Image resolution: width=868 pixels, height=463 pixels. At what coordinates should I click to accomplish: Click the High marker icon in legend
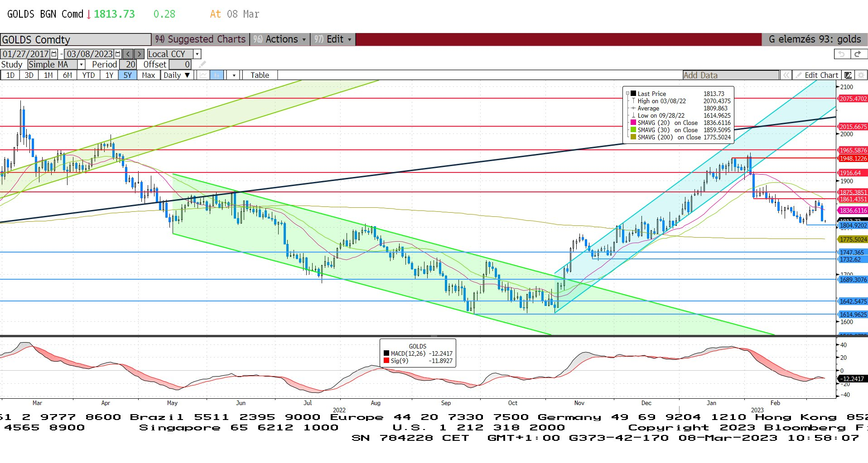(x=633, y=101)
